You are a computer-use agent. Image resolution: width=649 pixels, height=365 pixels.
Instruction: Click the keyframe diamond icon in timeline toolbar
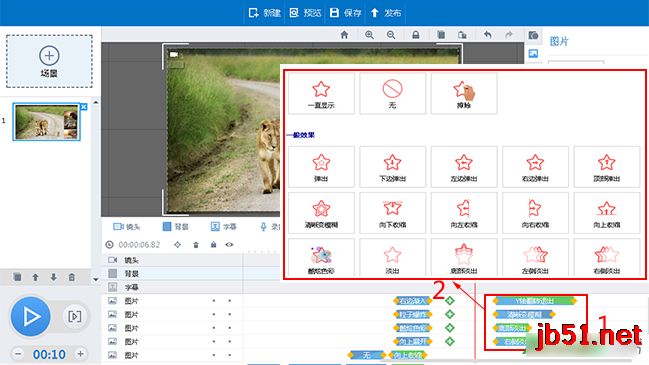pos(178,245)
